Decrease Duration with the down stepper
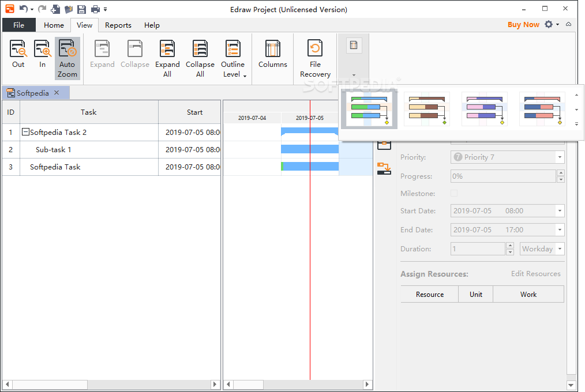The height and width of the screenshot is (392, 585). 510,252
